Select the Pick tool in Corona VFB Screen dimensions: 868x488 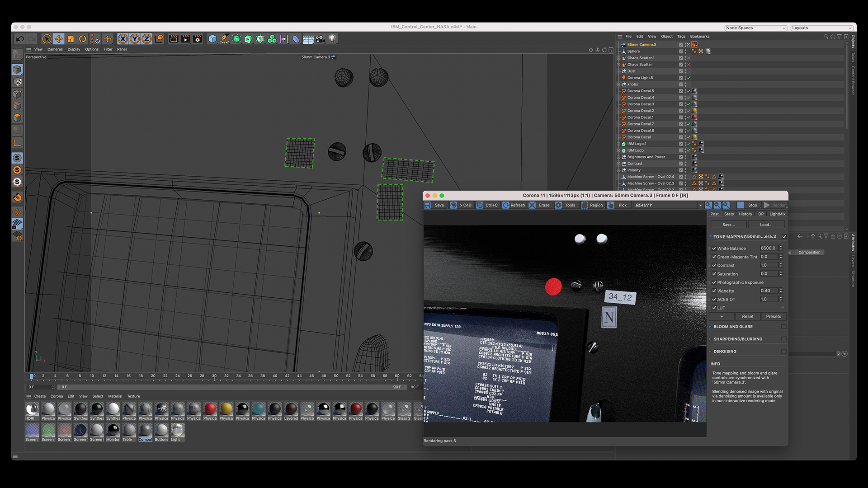618,205
